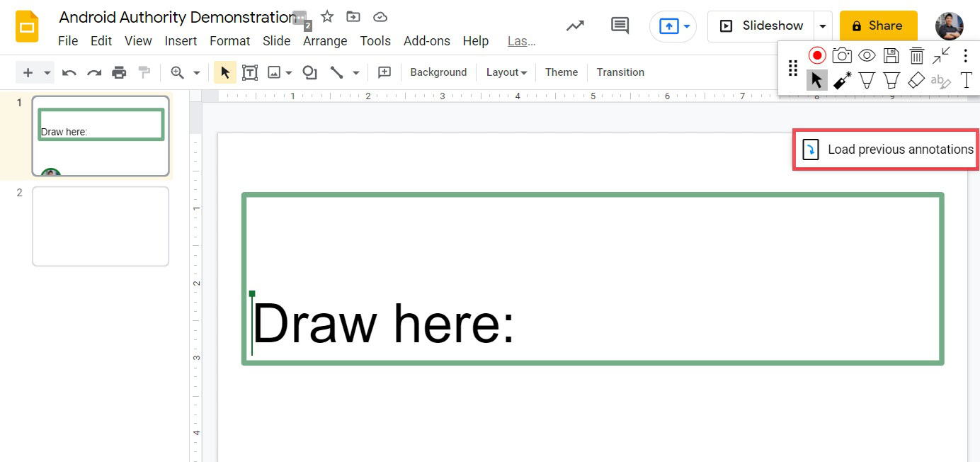Add a comment from the toolbar
Screen dimensions: 980x462
pos(384,72)
